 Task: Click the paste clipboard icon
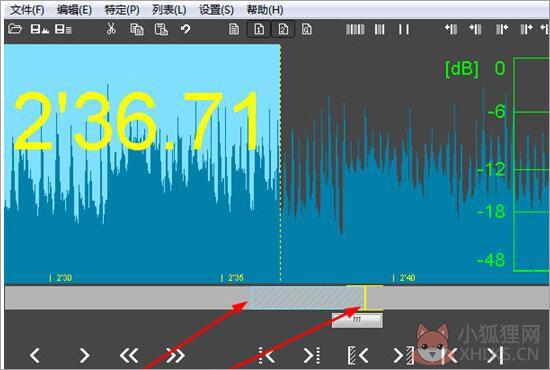click(161, 29)
